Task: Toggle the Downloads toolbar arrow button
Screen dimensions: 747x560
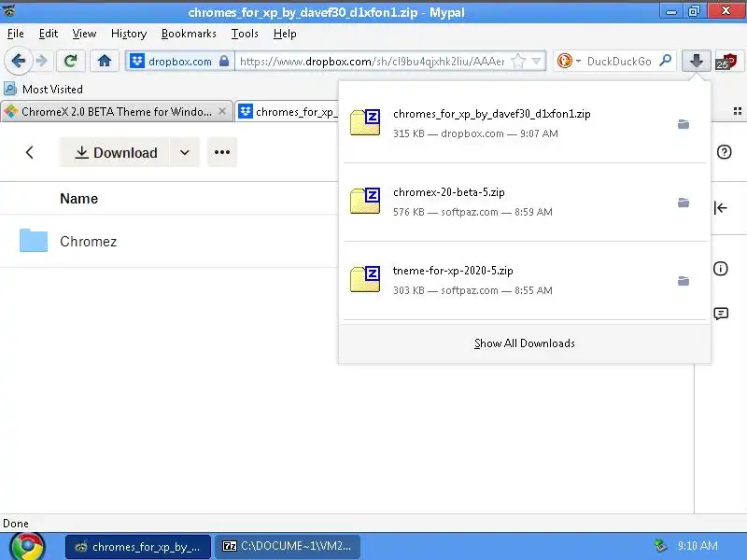Action: [696, 61]
